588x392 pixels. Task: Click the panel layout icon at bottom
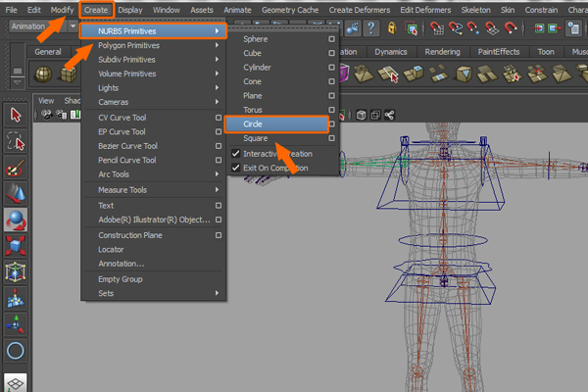[16, 383]
